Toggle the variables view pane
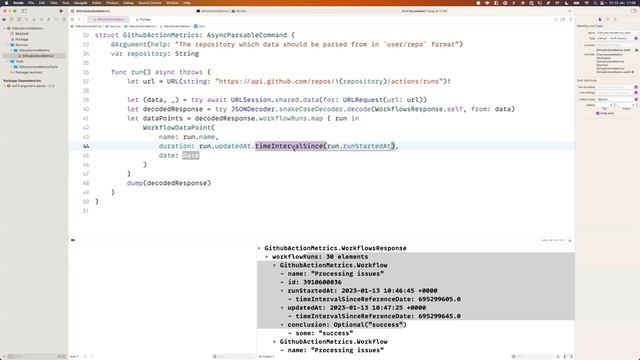640x360 pixels. 566,356
